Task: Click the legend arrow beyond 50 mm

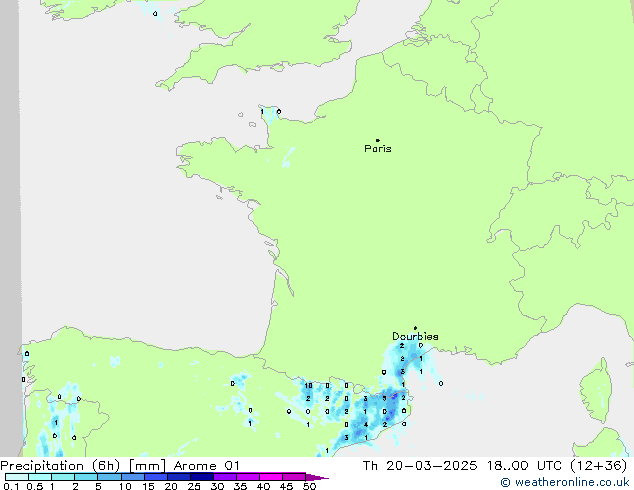Action: pyautogui.click(x=317, y=477)
